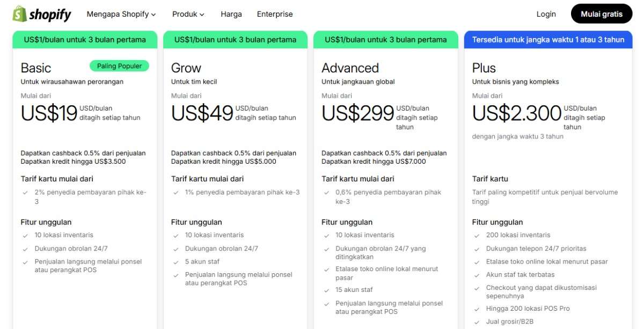644x329 pixels.
Task: Click the blue Plus plan term banner
Action: pyautogui.click(x=548, y=40)
